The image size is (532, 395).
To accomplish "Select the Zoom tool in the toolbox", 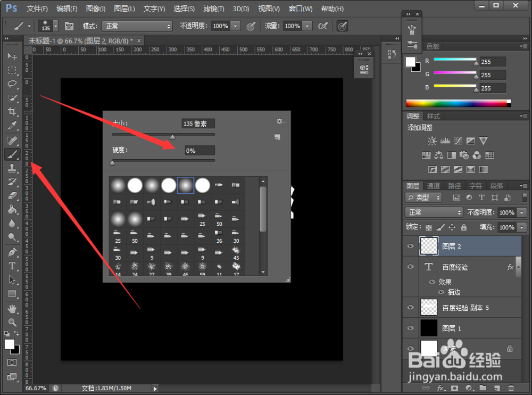I will [x=12, y=322].
